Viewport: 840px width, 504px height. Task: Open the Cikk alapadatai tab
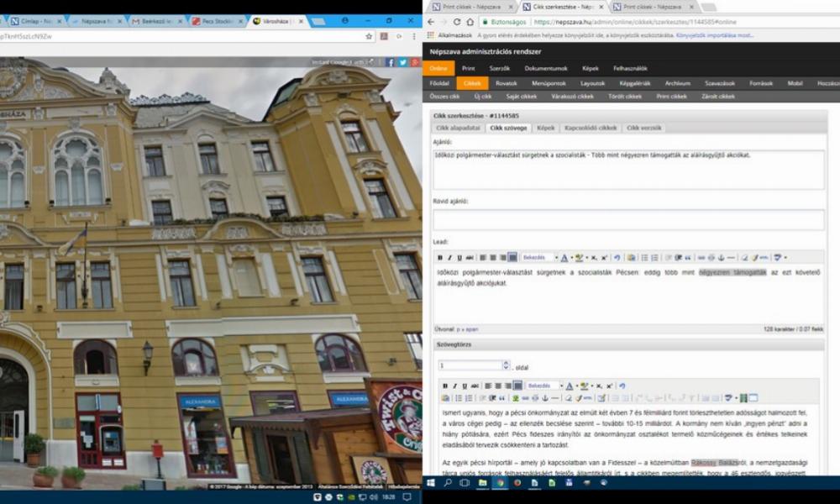point(457,128)
